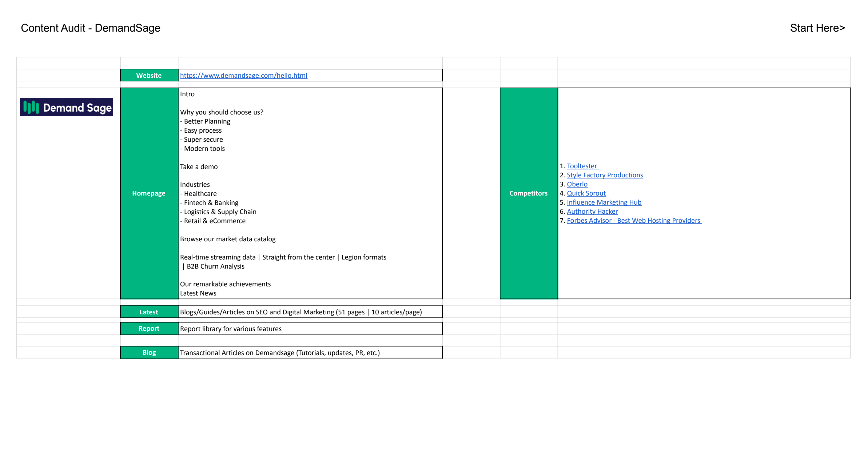This screenshot has height=471, width=868.
Task: Open the Quick Sprout link
Action: pos(586,193)
